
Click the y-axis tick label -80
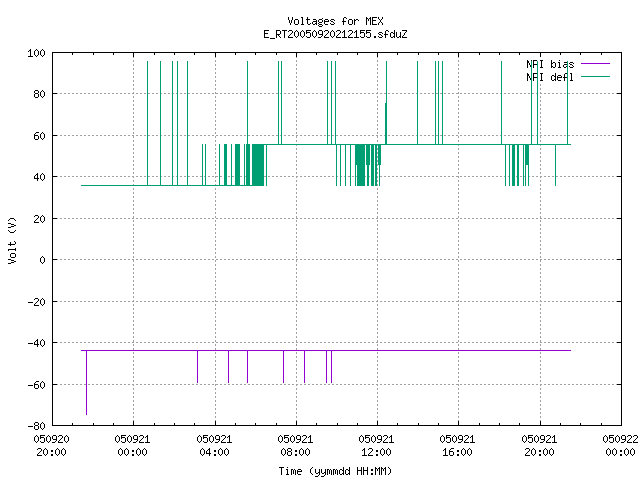coord(36,426)
